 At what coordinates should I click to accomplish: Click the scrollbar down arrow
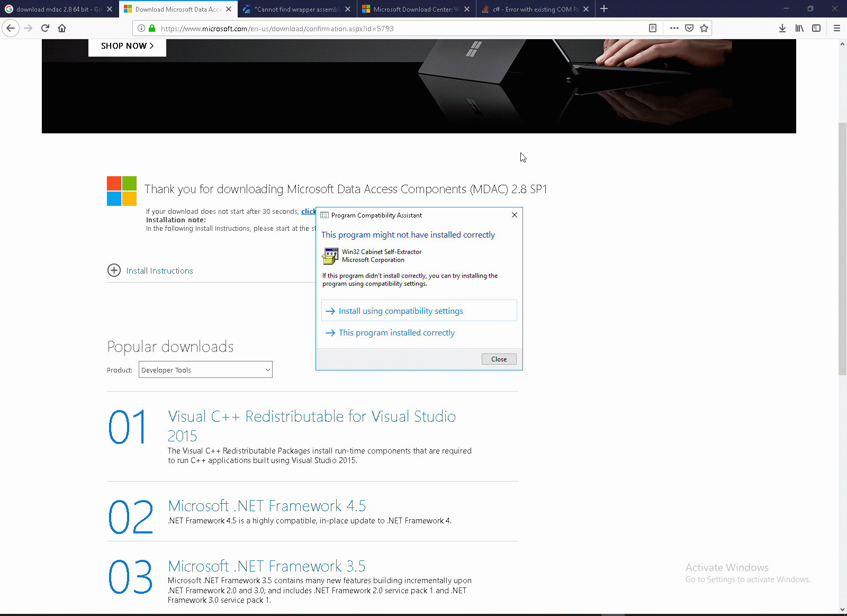[x=842, y=609]
